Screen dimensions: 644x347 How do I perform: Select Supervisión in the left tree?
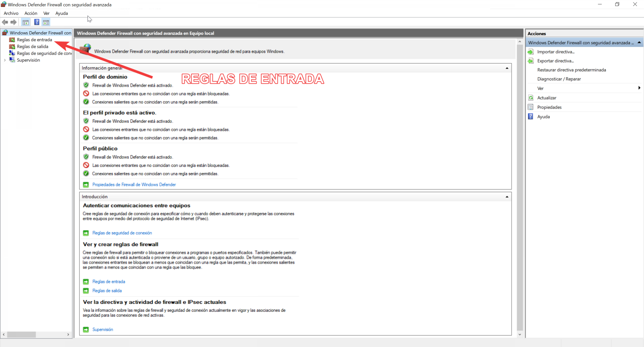coord(29,60)
